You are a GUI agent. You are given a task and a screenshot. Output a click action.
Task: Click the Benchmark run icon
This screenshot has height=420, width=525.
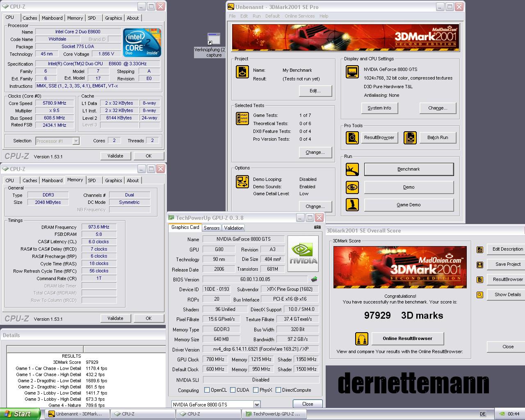(x=352, y=169)
